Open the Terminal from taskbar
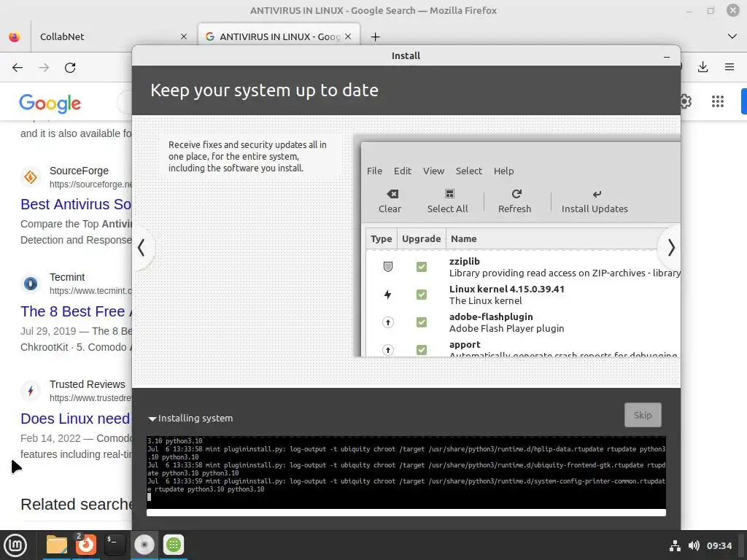This screenshot has width=747, height=560. [x=115, y=545]
